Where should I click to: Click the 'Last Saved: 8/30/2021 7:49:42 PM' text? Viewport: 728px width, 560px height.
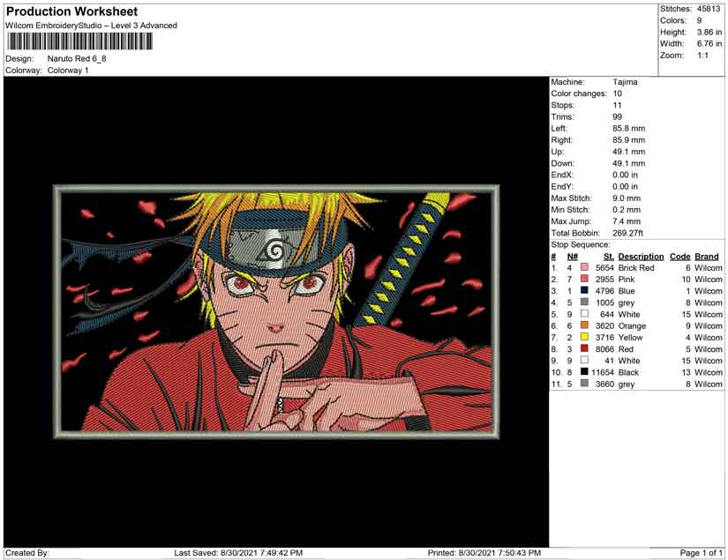tap(238, 553)
